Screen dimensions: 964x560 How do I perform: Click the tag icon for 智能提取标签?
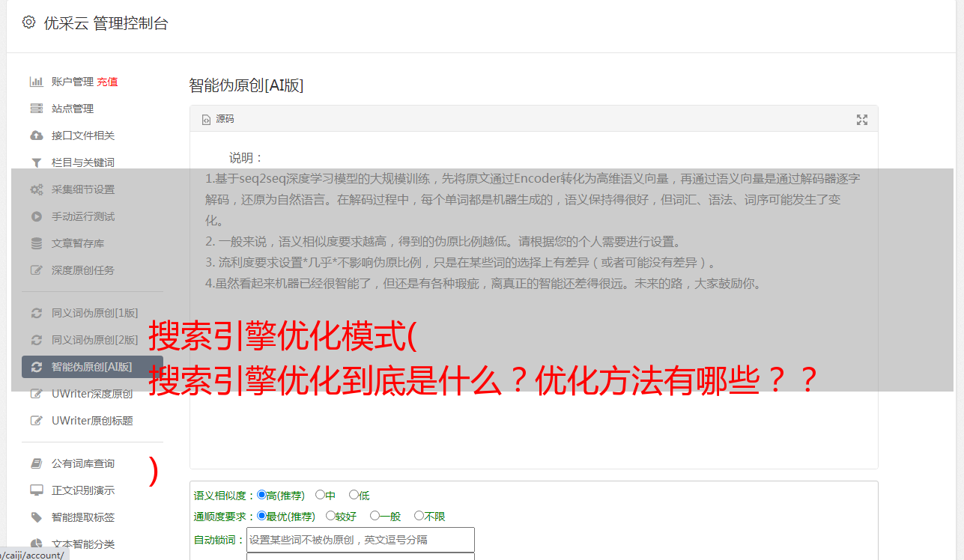pos(36,517)
